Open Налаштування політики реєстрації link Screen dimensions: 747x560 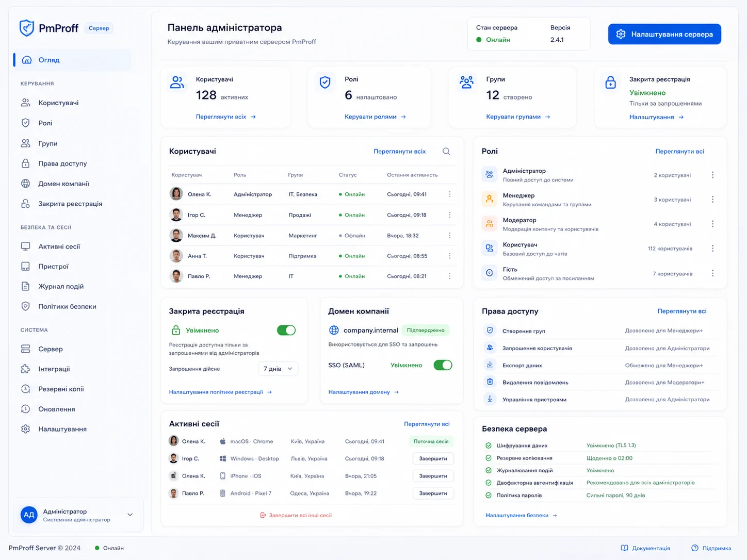220,392
